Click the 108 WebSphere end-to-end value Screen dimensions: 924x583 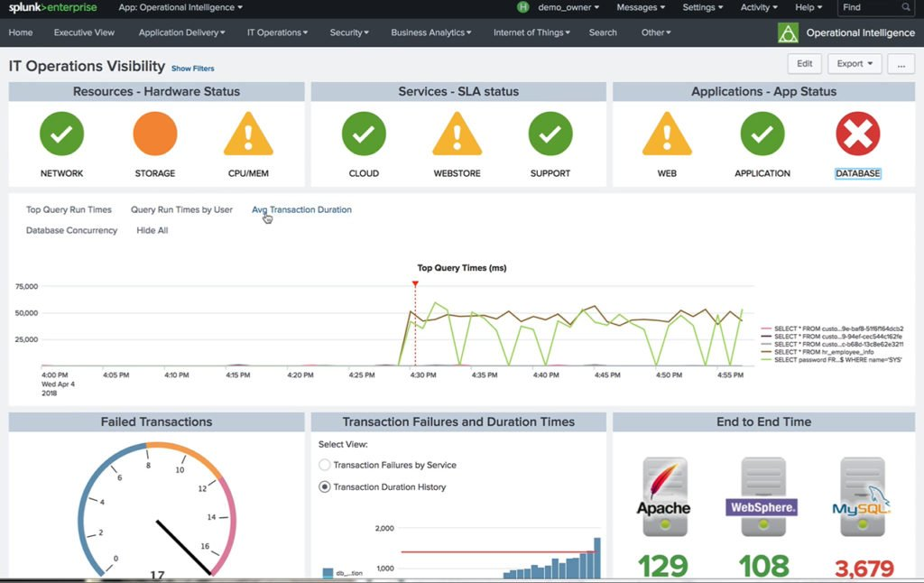click(763, 567)
